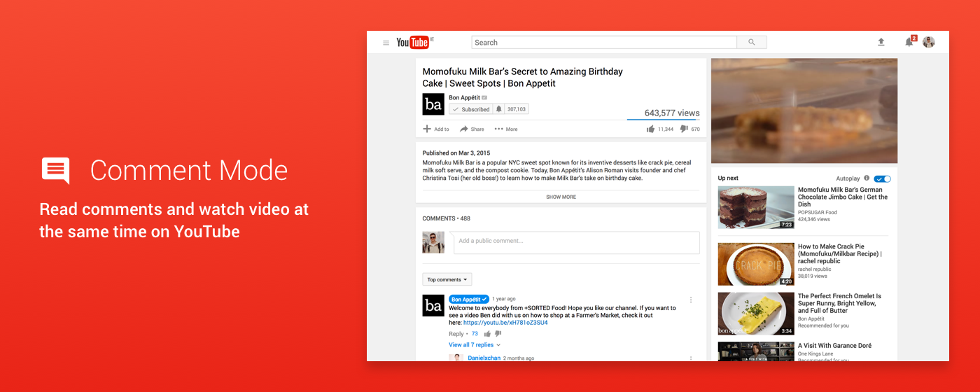Screen dimensions: 980x392
Task: Click the subscription notification bell
Action: pos(498,109)
